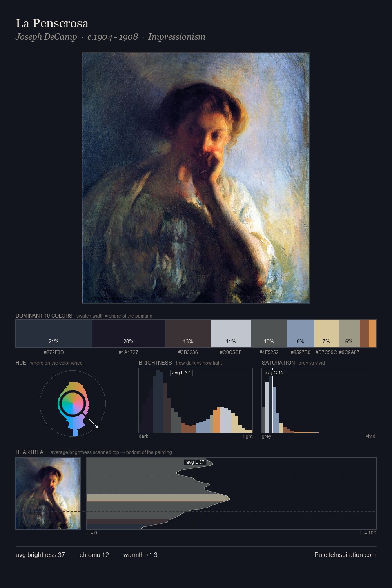
Task: Click the artist name Joseph DeCamp
Action: 46,37
